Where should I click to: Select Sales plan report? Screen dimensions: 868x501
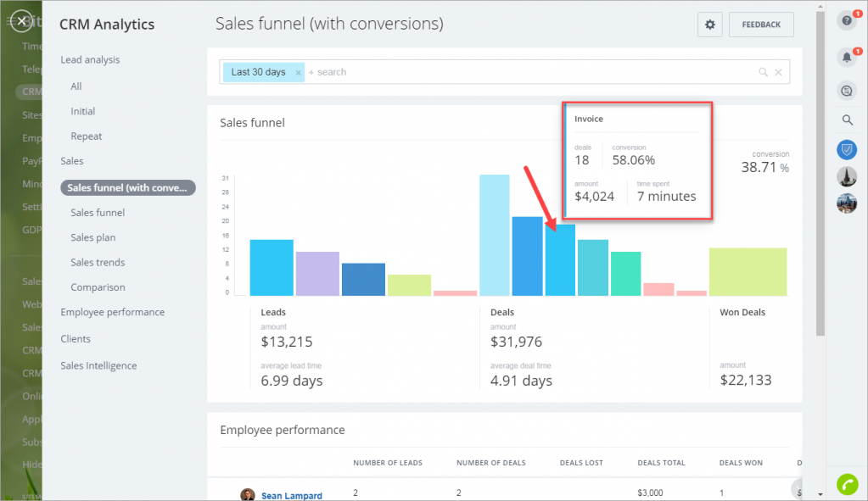93,237
